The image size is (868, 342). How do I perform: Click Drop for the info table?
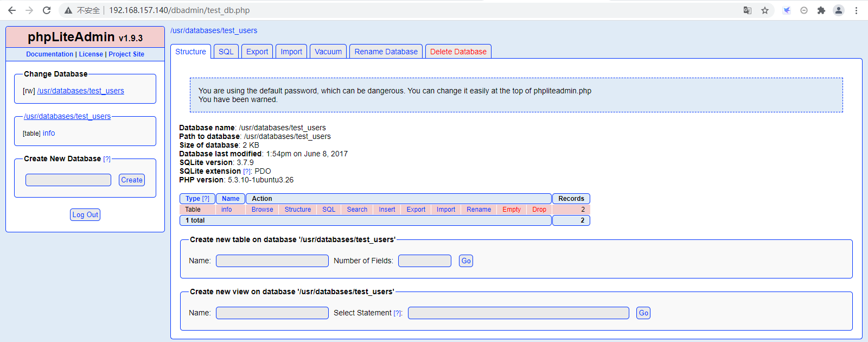pos(539,210)
